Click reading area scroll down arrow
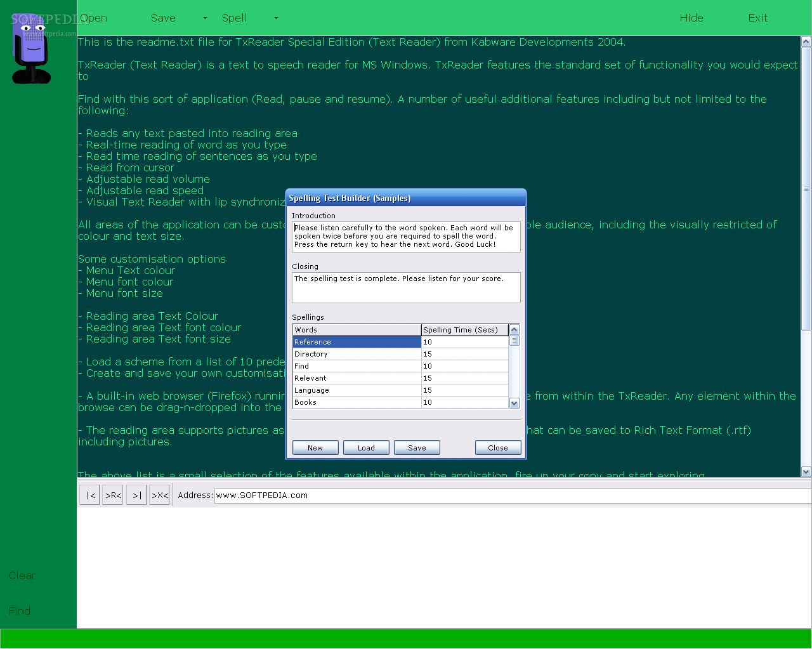This screenshot has width=812, height=649. 806,471
